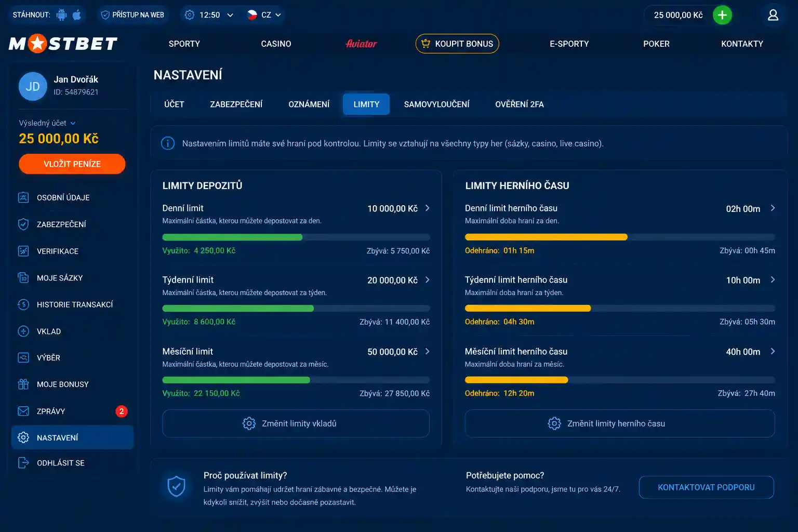Select the Limity tab

click(366, 104)
